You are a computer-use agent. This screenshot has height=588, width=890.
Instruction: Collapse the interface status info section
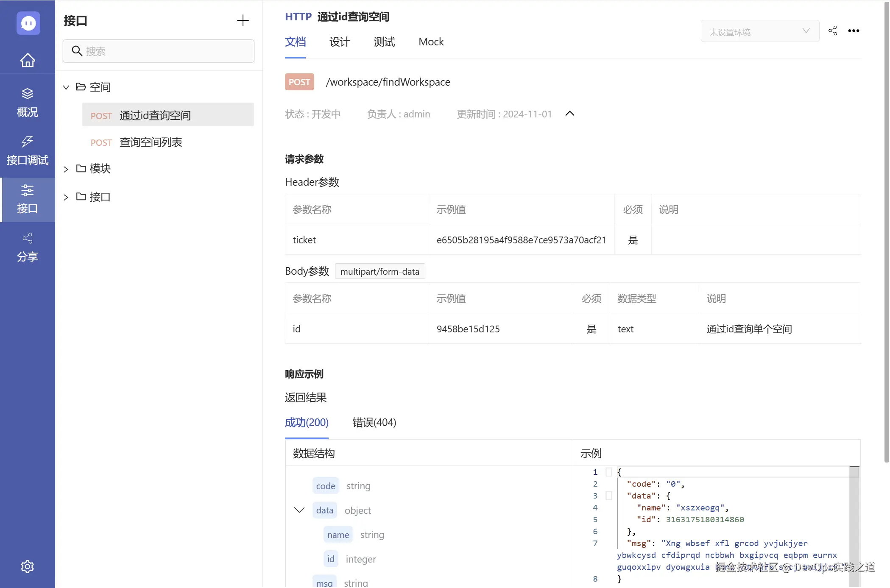click(x=569, y=114)
